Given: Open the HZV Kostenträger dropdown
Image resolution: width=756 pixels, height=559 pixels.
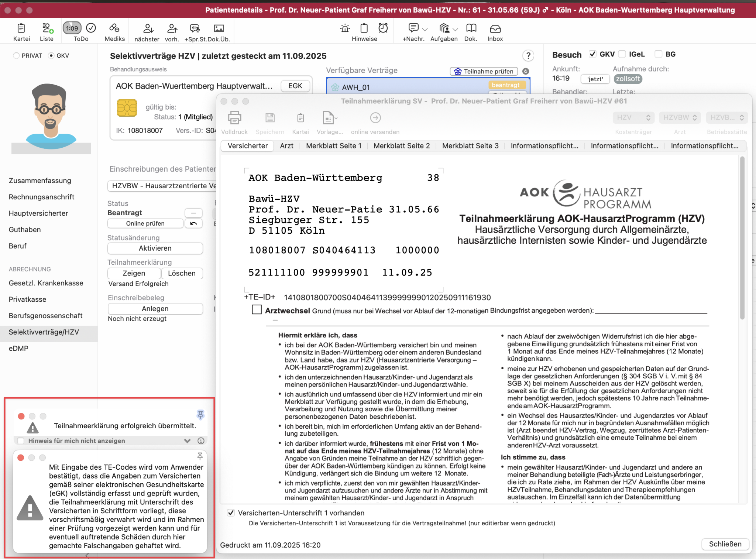Looking at the screenshot, I should (633, 117).
